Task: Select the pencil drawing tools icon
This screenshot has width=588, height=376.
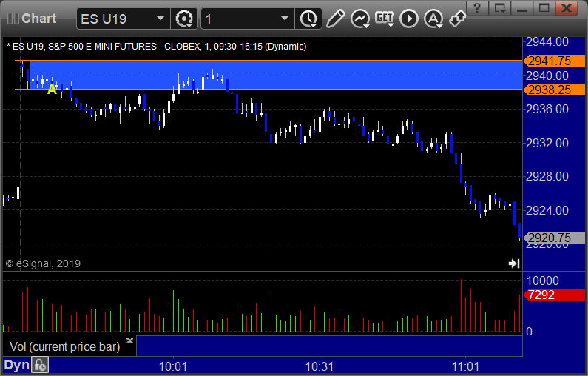Action: 335,19
